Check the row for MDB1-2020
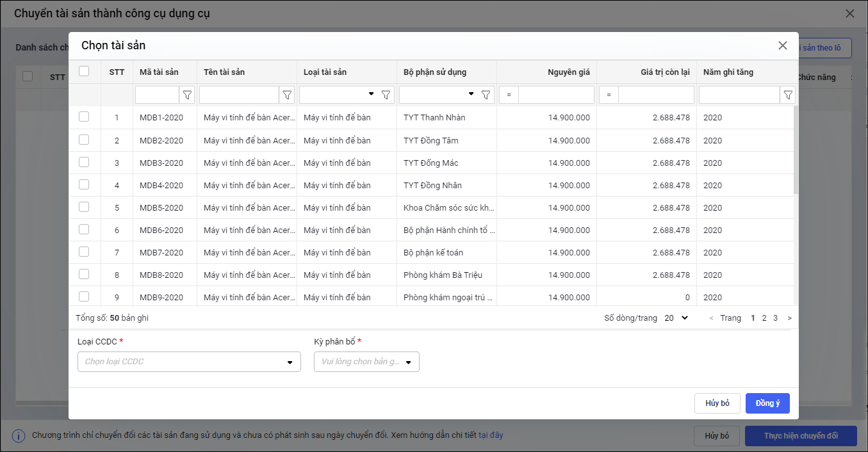The width and height of the screenshot is (868, 452). tap(84, 117)
